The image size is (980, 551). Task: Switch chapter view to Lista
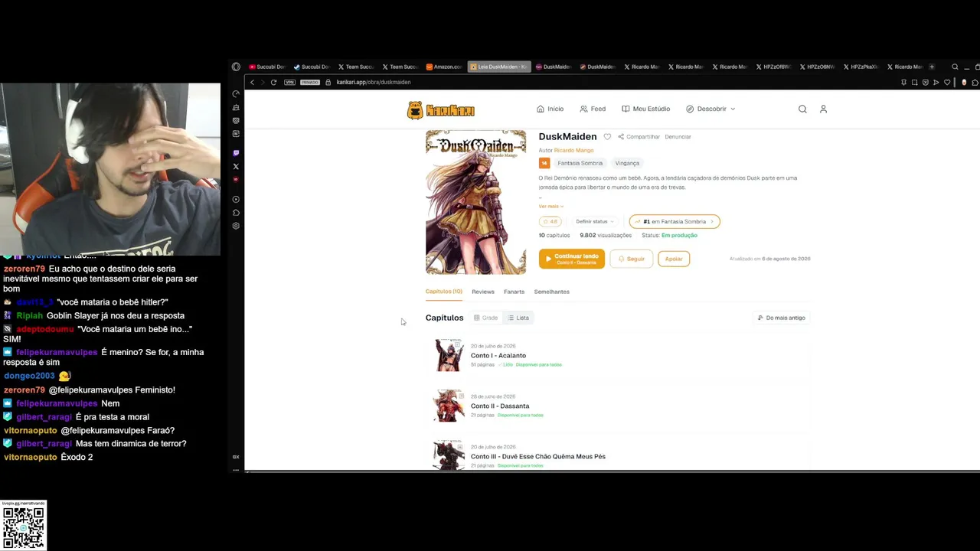518,318
